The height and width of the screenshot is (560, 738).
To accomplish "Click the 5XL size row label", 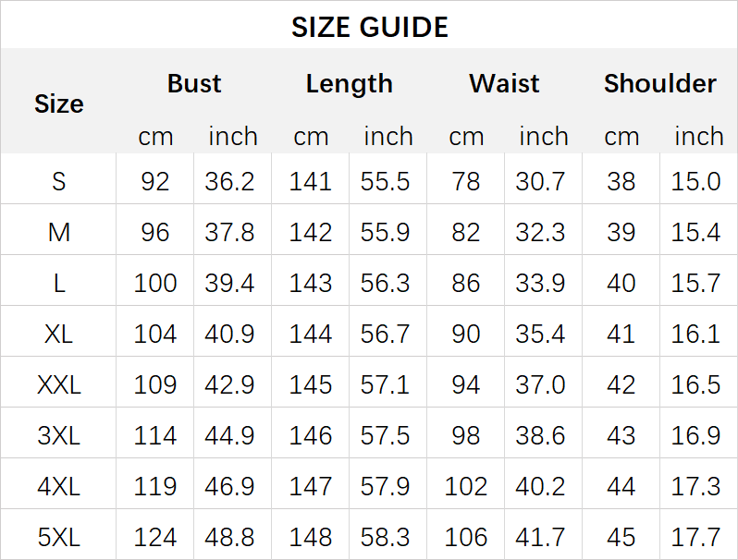I will [59, 536].
